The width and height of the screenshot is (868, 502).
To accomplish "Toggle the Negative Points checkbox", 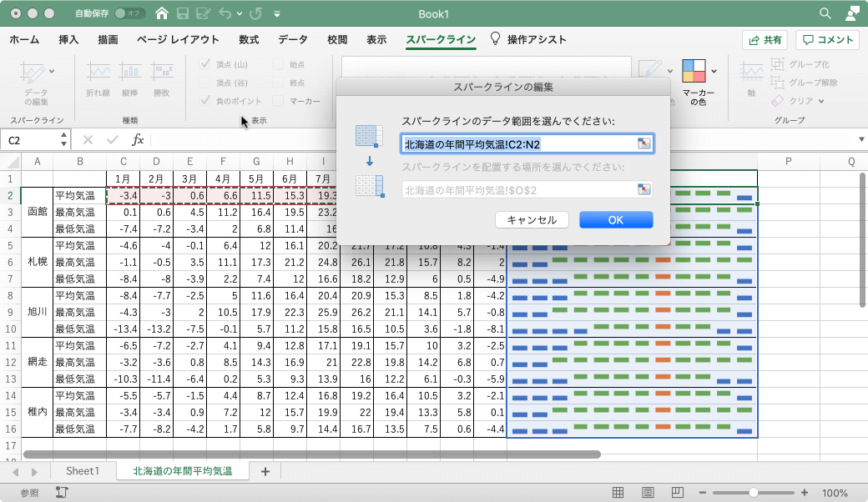I will click(x=204, y=101).
